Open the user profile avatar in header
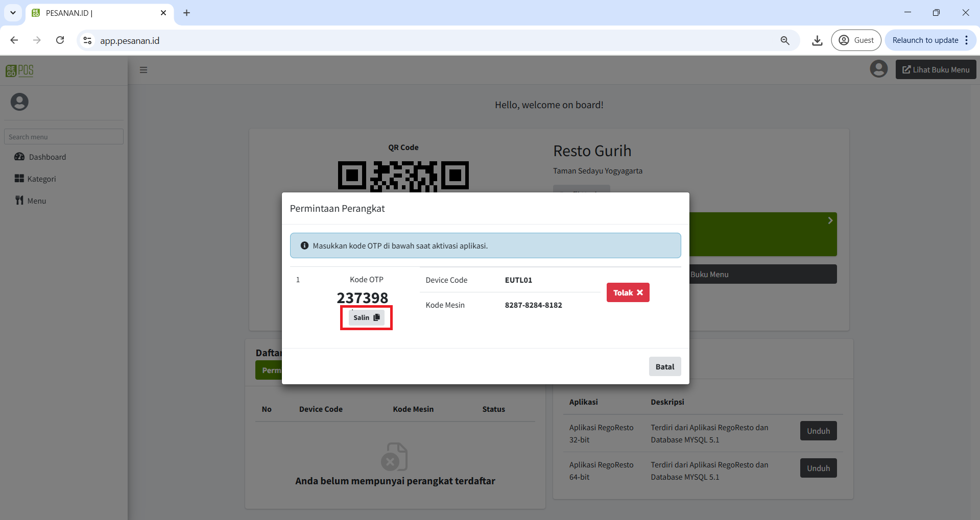This screenshot has height=520, width=980. tap(878, 69)
